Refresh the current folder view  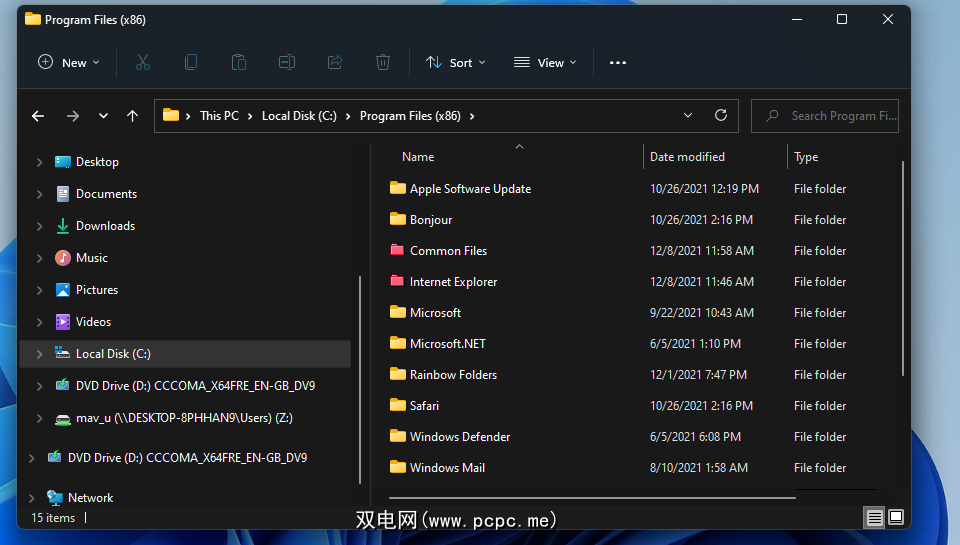(x=720, y=115)
